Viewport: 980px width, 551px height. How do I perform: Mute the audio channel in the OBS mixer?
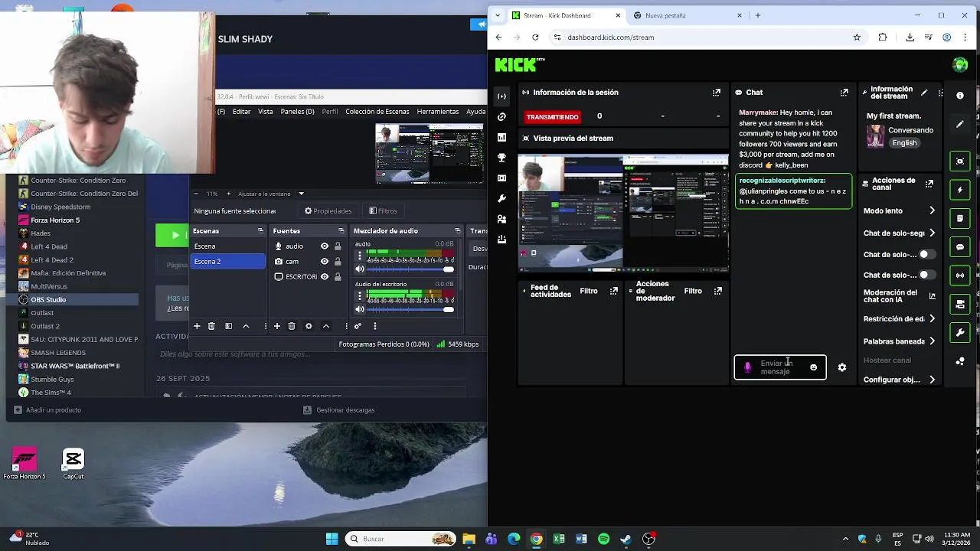click(x=360, y=269)
